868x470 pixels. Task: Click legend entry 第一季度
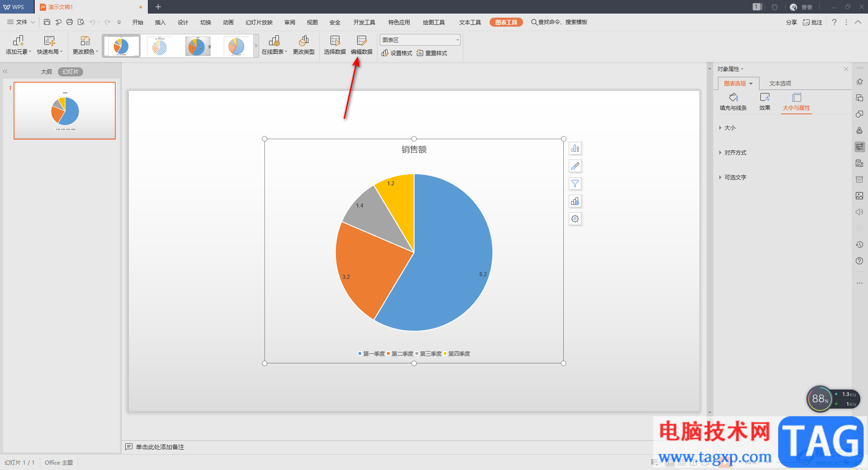coord(371,354)
